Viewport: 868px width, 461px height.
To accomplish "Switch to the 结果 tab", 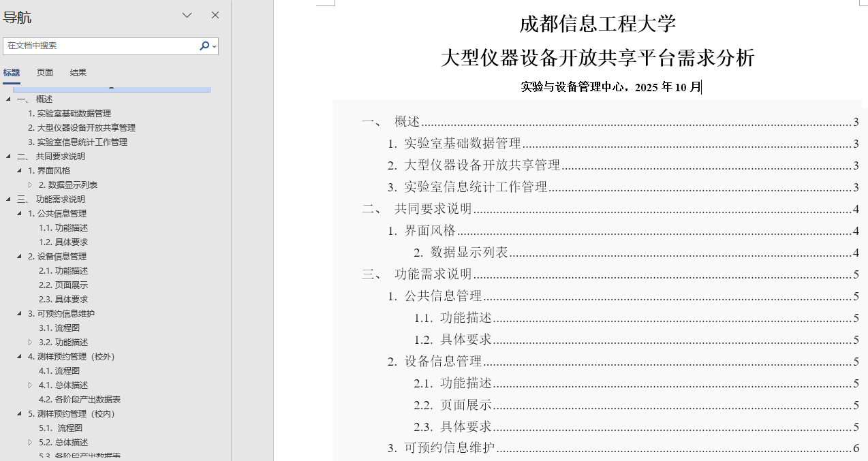I will coord(78,73).
